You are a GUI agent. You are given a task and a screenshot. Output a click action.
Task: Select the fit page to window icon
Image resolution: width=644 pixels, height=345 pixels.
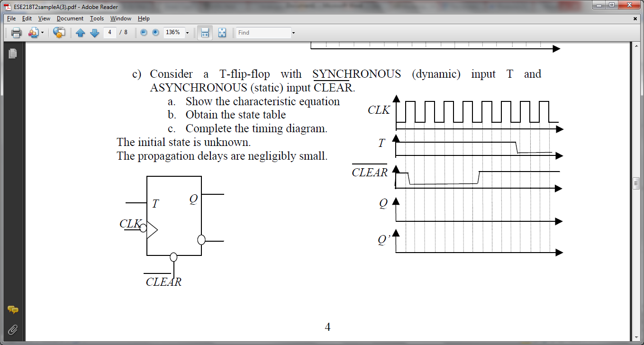tap(221, 32)
